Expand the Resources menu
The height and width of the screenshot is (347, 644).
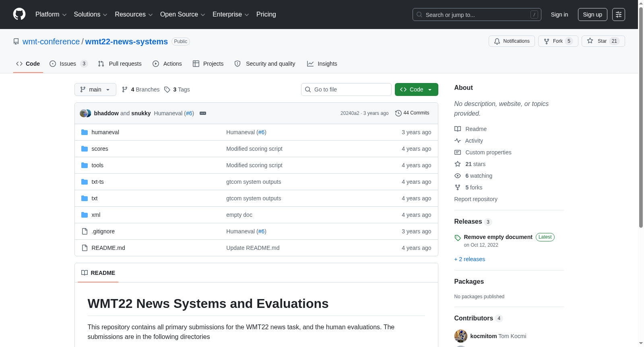134,15
